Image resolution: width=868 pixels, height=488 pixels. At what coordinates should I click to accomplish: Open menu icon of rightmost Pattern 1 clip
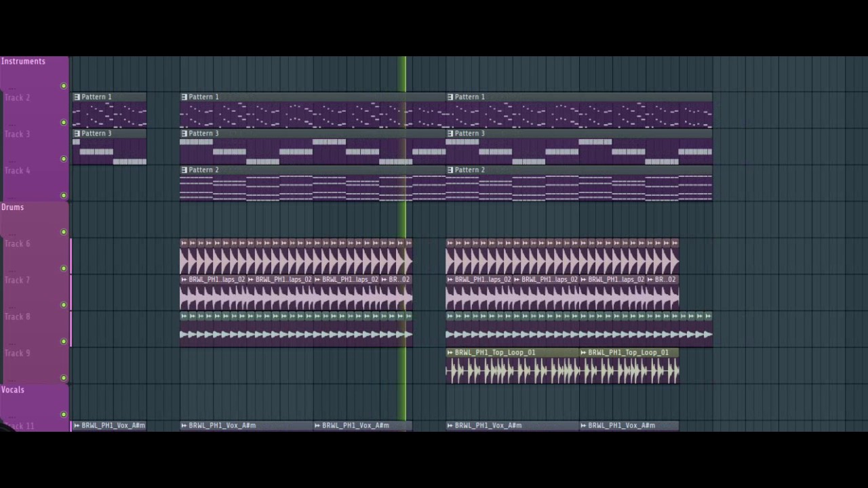pos(450,97)
